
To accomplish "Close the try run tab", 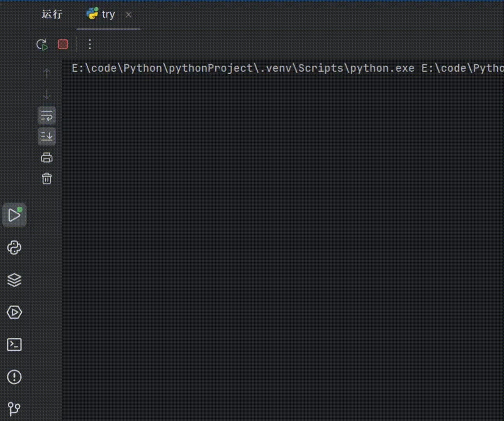I will [129, 15].
